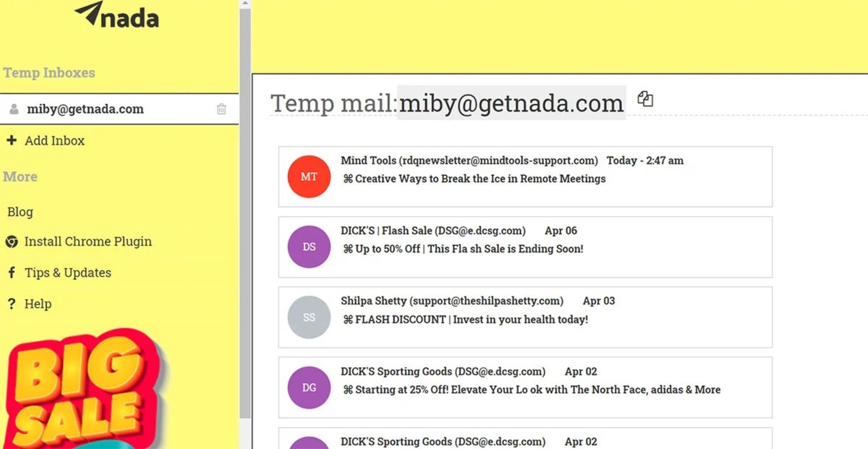The height and width of the screenshot is (449, 868).
Task: Open the Blog link
Action: coord(20,212)
